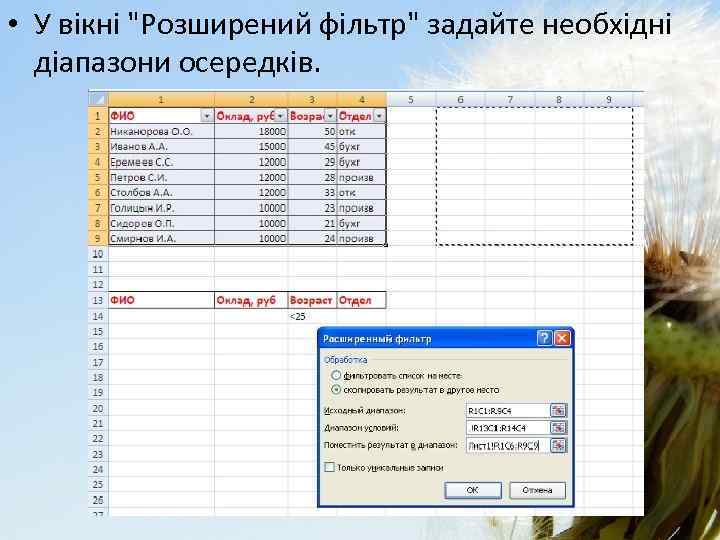Click cell Смирнов И.А.
Screen dimensions: 720x540
click(x=161, y=238)
